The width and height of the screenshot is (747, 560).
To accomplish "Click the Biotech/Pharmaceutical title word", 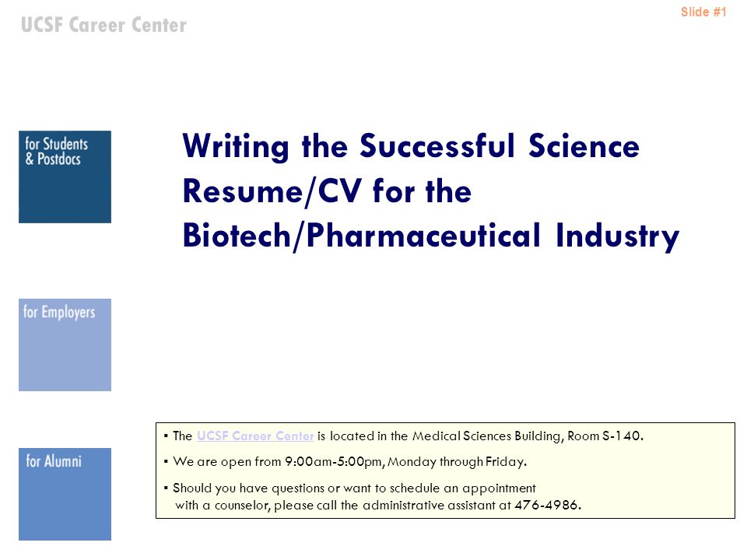I will [x=362, y=235].
